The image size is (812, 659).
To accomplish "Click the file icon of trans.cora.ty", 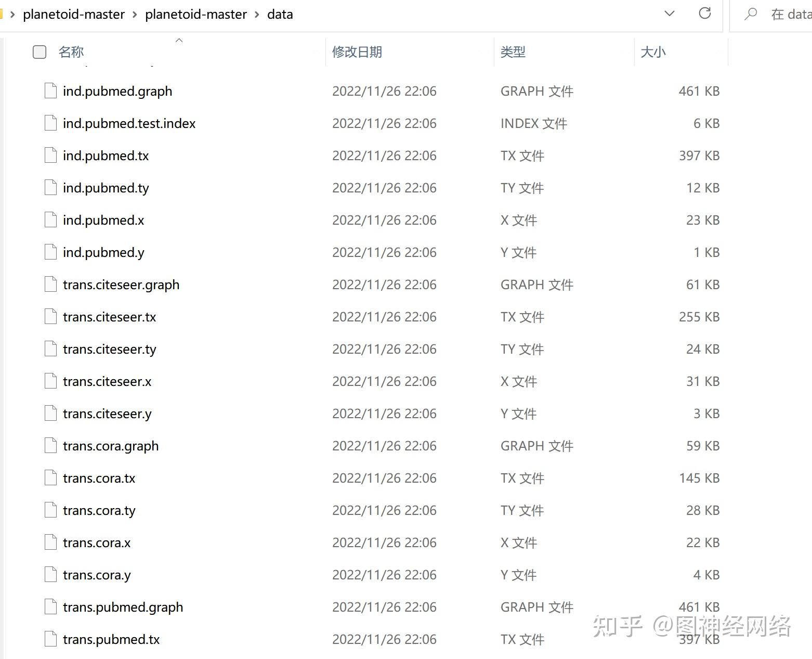I will [x=50, y=510].
